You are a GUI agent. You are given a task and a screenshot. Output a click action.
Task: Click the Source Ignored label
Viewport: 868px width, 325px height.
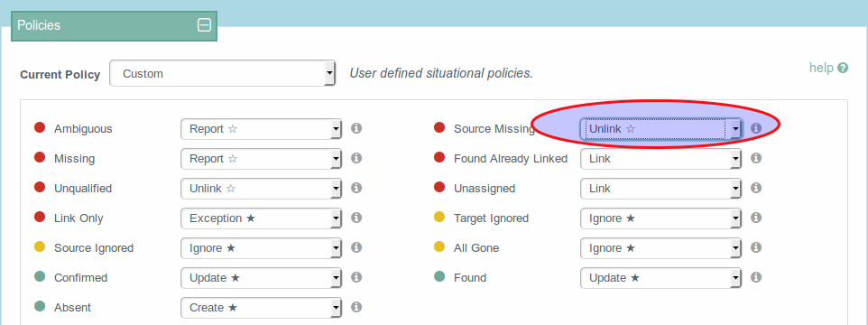pos(94,248)
